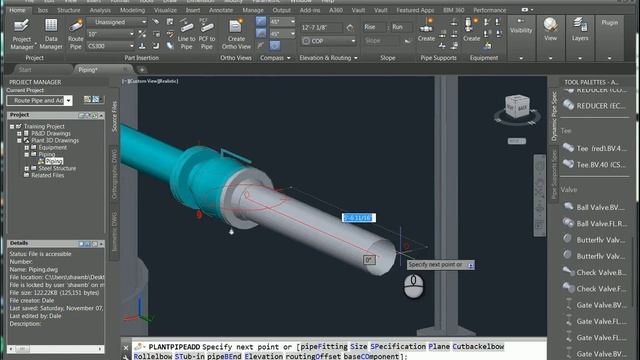The image size is (640, 360).
Task: Select the highlighted Piping drawing file
Action: (x=54, y=161)
